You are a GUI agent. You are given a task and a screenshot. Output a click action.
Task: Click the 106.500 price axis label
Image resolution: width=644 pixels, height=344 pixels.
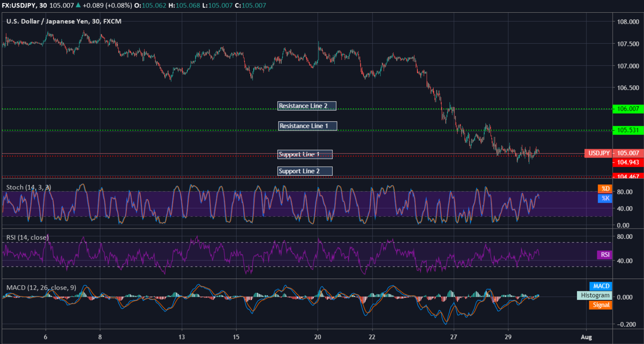628,88
